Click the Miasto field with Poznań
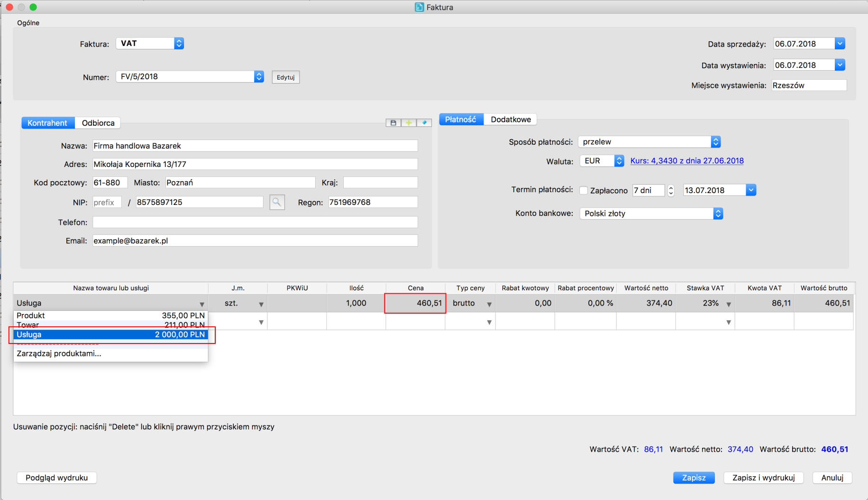The height and width of the screenshot is (500, 868). [x=240, y=183]
